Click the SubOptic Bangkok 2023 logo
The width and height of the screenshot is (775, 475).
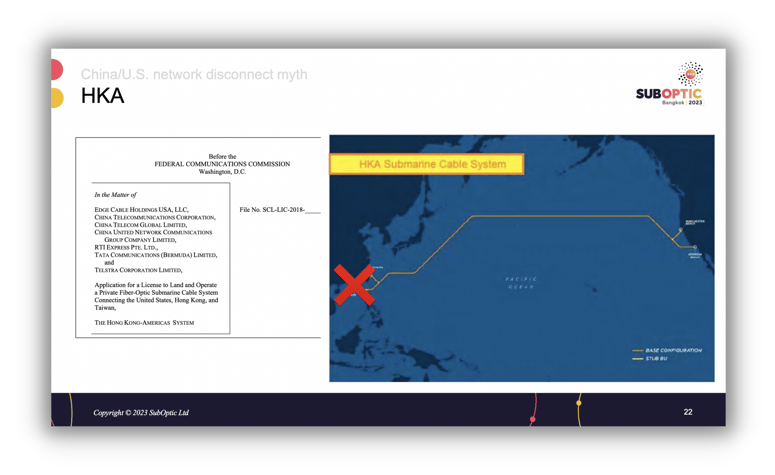click(669, 84)
